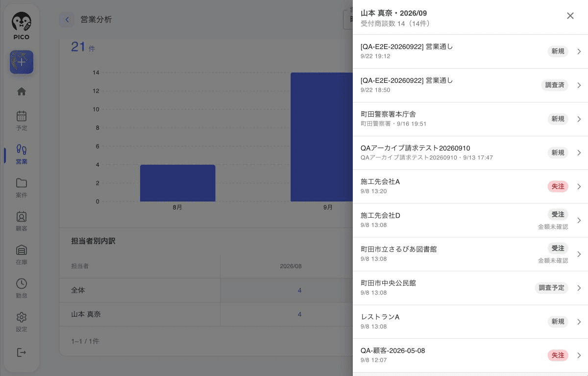
Task: Select the 町田警察署本庁舎 entry title
Action: point(388,114)
